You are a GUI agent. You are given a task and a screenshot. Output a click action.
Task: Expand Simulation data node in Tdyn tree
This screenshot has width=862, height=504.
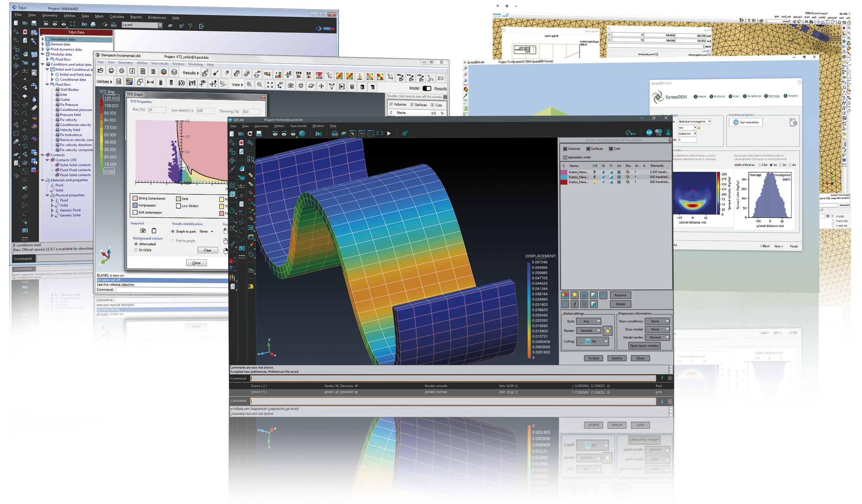coord(43,39)
